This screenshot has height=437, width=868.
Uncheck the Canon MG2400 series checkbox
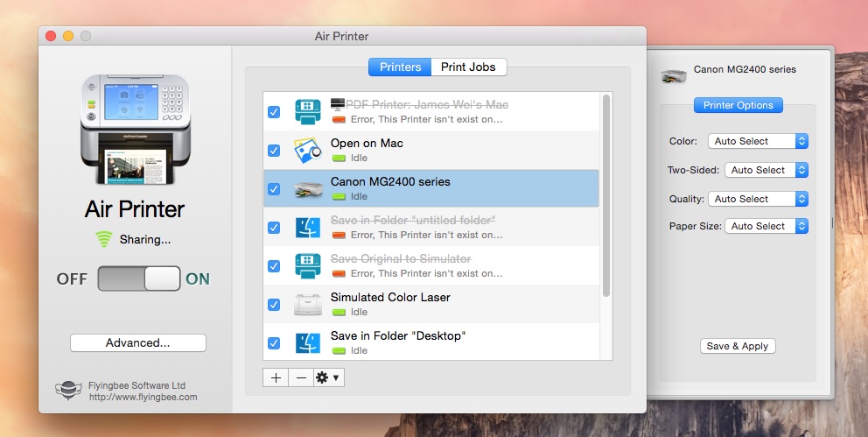pyautogui.click(x=274, y=189)
